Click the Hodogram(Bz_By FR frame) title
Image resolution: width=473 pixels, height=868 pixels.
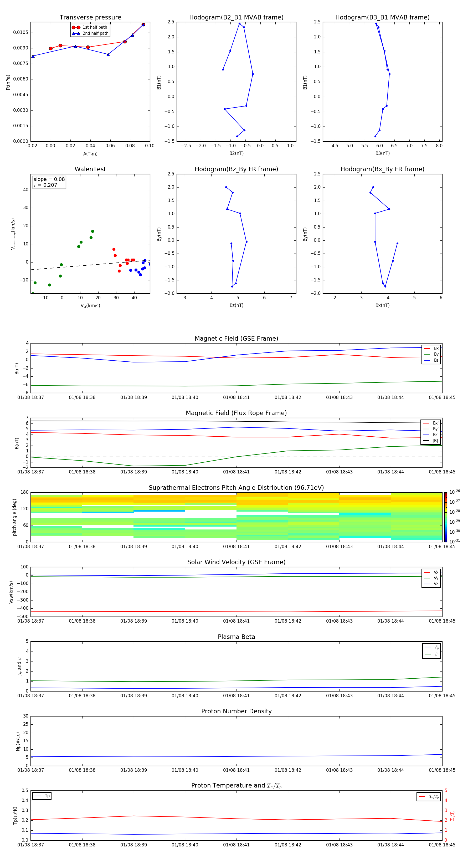coord(236,169)
